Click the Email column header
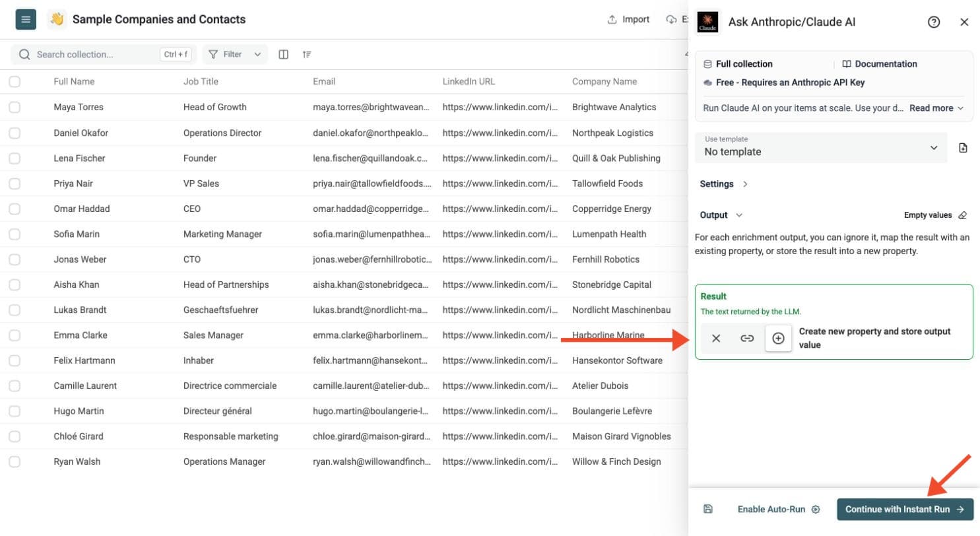Image resolution: width=980 pixels, height=536 pixels. (x=324, y=82)
